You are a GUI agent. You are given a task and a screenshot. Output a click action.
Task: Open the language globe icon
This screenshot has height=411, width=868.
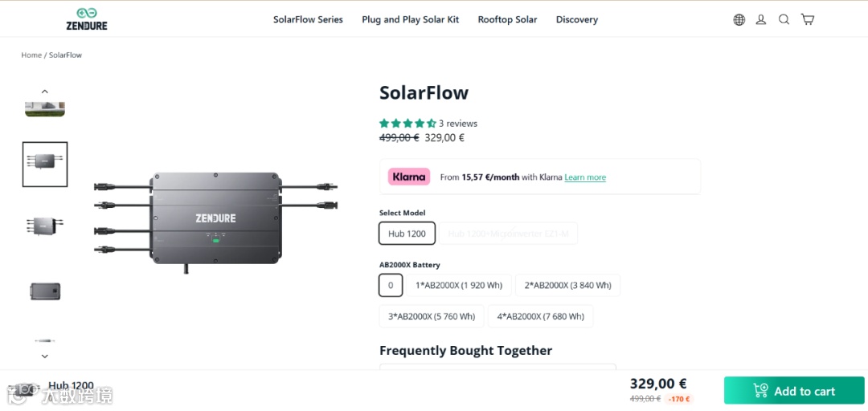coord(739,20)
